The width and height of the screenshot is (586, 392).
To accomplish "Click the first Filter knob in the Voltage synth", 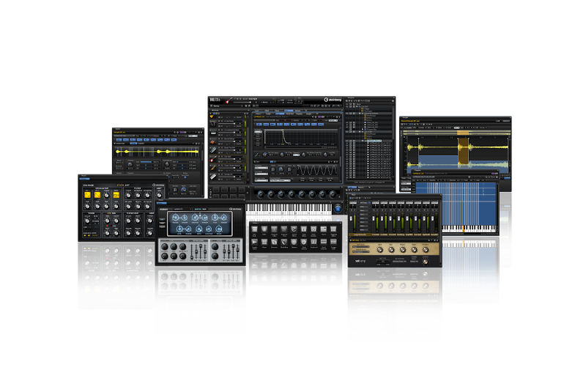I will 128,196.
